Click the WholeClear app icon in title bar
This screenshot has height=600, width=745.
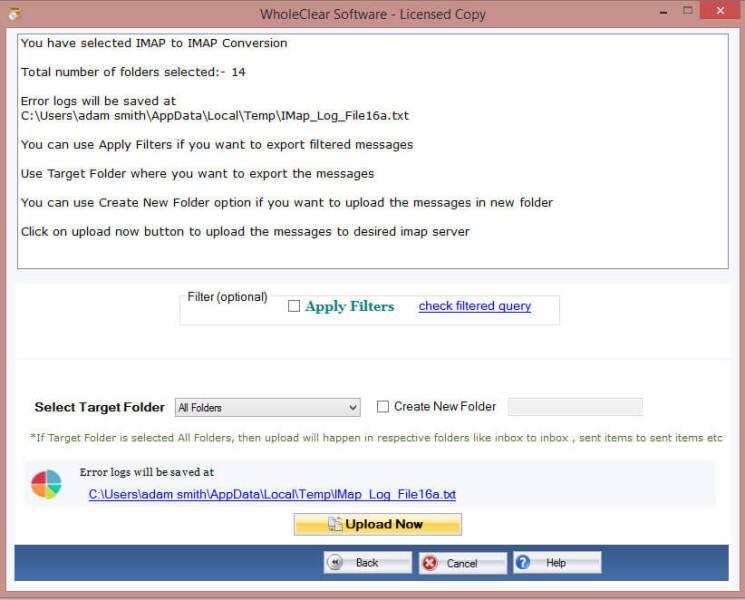coord(13,13)
